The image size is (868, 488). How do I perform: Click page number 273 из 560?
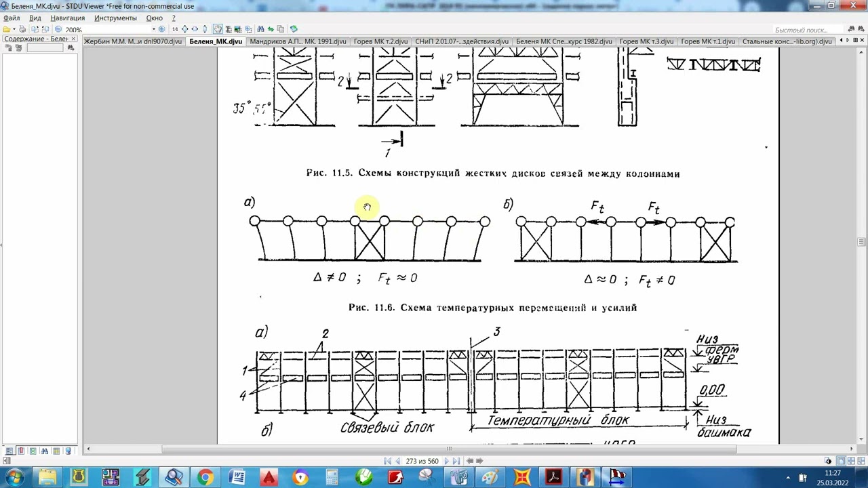[422, 461]
